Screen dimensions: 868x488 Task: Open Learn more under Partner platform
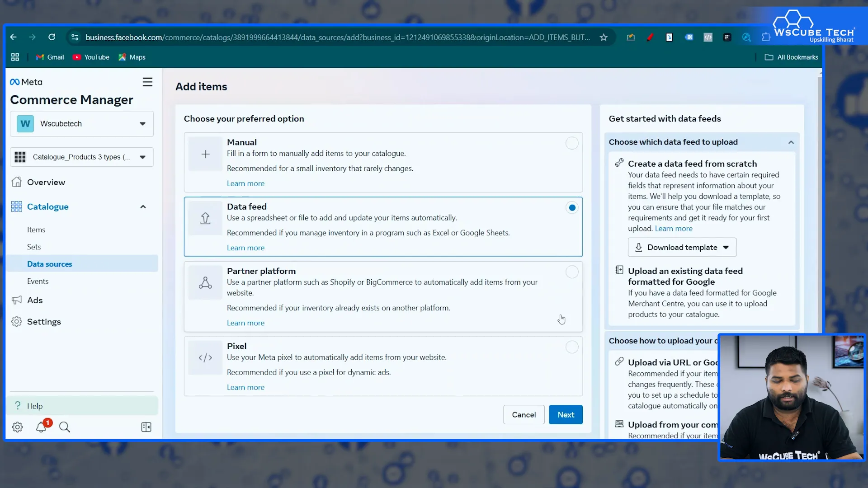click(x=245, y=323)
